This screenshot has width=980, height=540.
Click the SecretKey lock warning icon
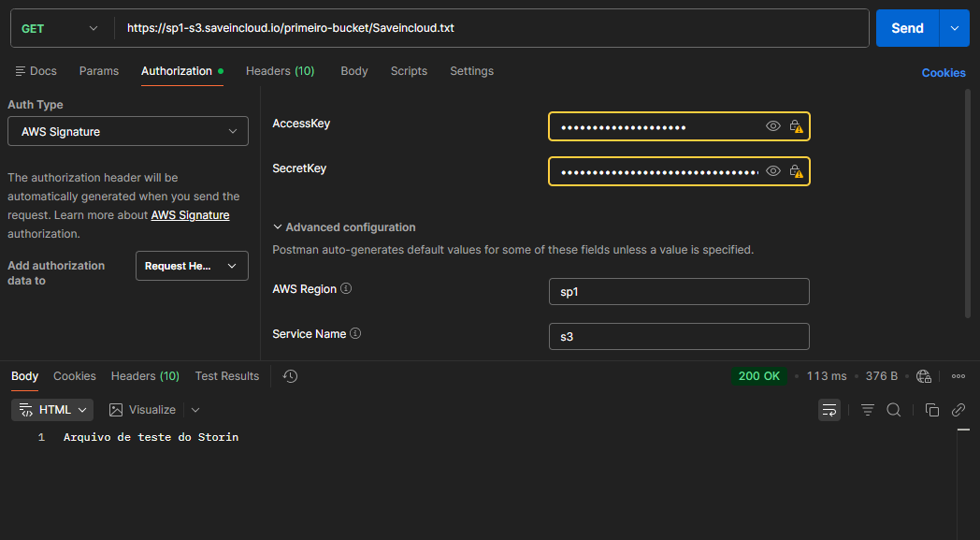click(x=796, y=171)
